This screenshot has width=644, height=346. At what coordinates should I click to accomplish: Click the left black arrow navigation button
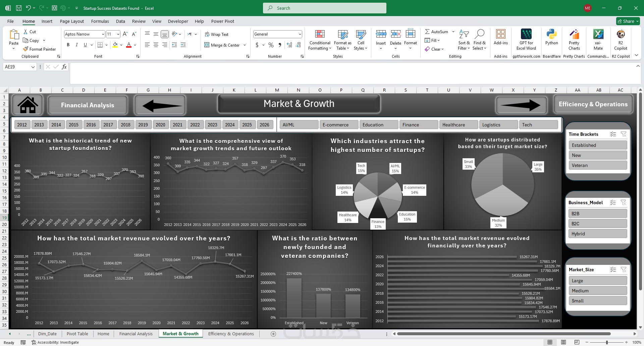click(x=160, y=105)
